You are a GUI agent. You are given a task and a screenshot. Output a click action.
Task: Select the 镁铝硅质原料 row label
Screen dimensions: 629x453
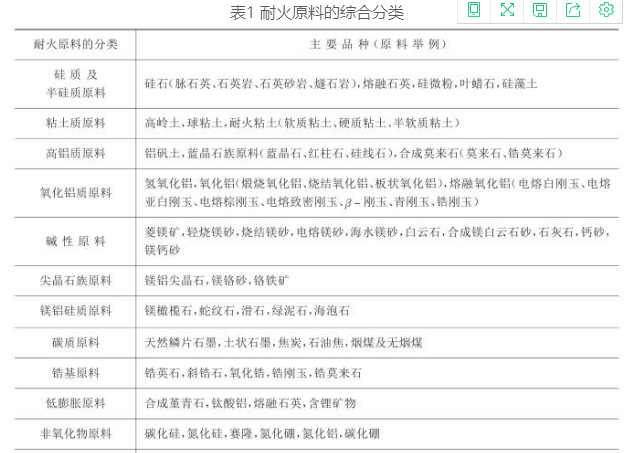click(76, 312)
